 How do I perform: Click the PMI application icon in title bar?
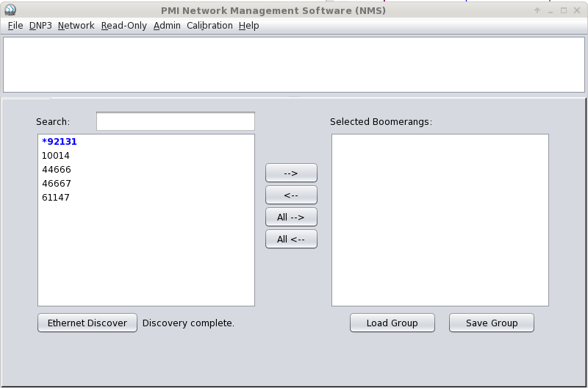click(x=10, y=10)
